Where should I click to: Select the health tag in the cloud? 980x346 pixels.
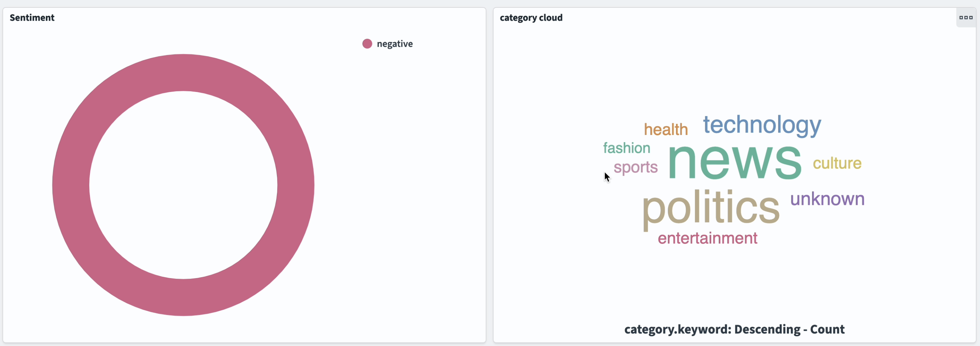665,129
